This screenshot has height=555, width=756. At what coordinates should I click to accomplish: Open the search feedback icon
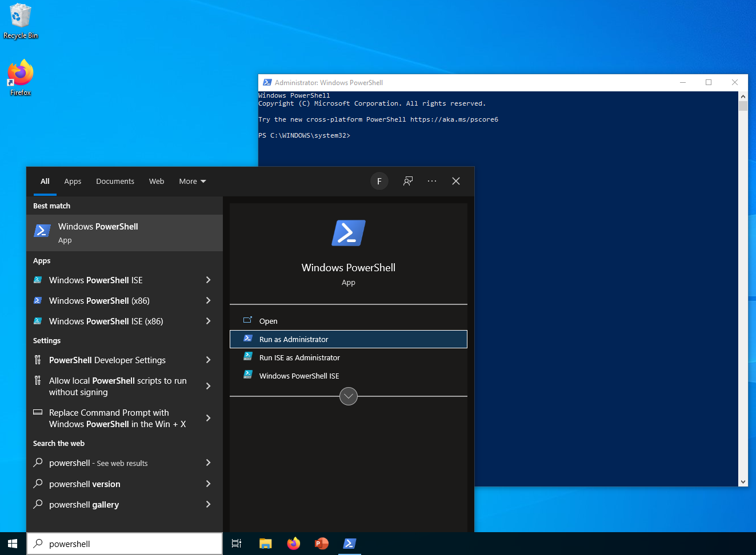(x=408, y=181)
